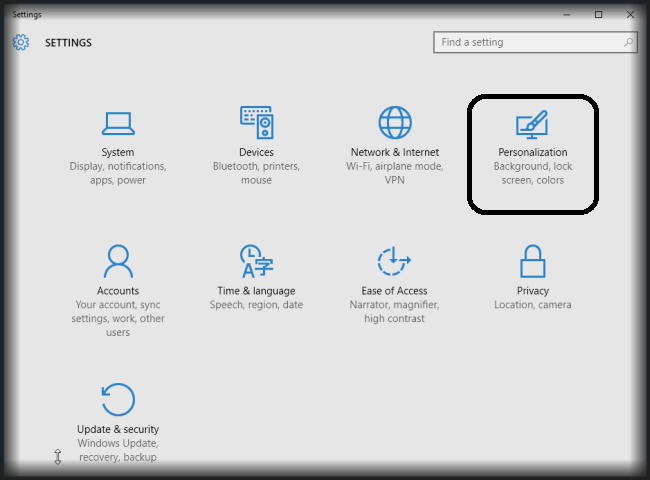Image resolution: width=650 pixels, height=480 pixels.
Task: Click "Windows Update, recovery, backup" description
Action: pyautogui.click(x=118, y=450)
